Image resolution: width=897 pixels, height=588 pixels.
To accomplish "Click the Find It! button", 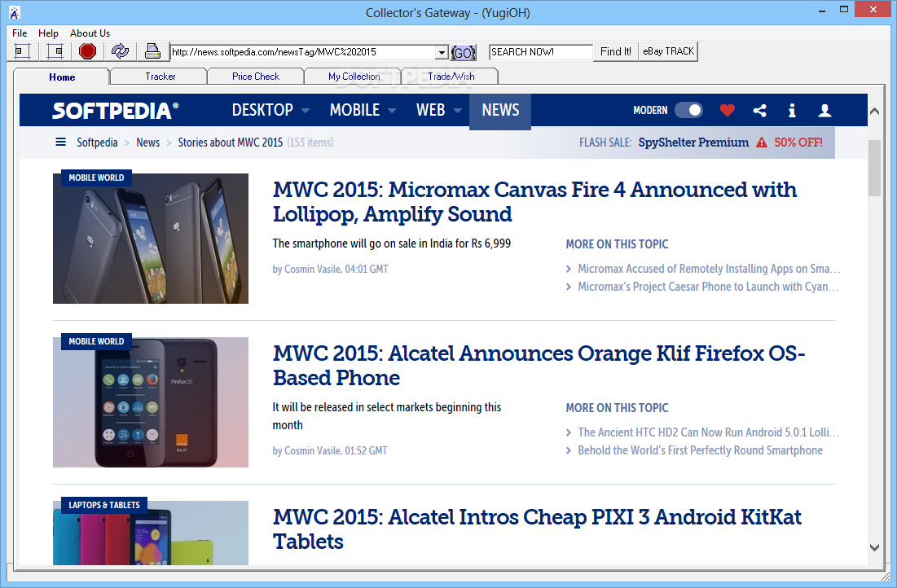I will pyautogui.click(x=616, y=51).
